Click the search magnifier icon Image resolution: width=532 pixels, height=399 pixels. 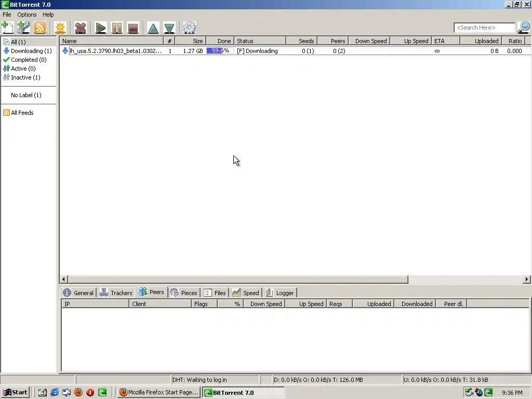point(524,28)
